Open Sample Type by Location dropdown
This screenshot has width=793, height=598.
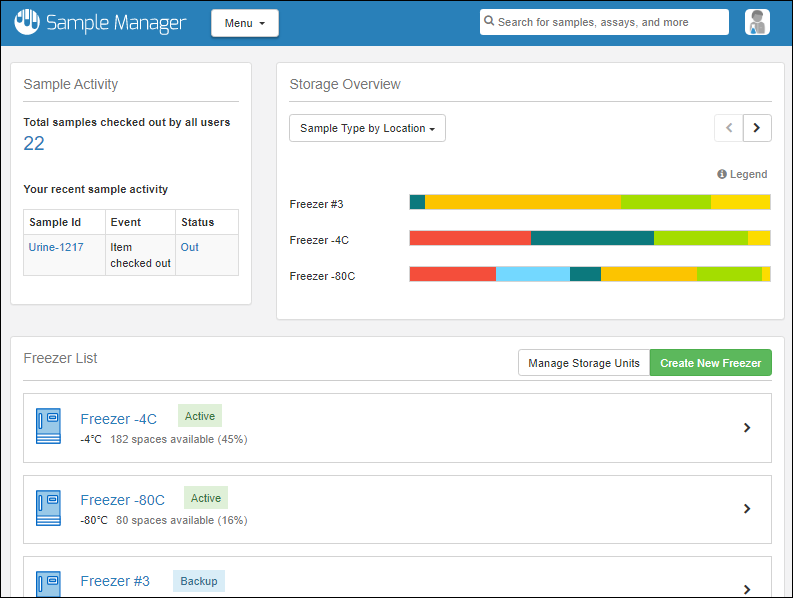coord(367,128)
